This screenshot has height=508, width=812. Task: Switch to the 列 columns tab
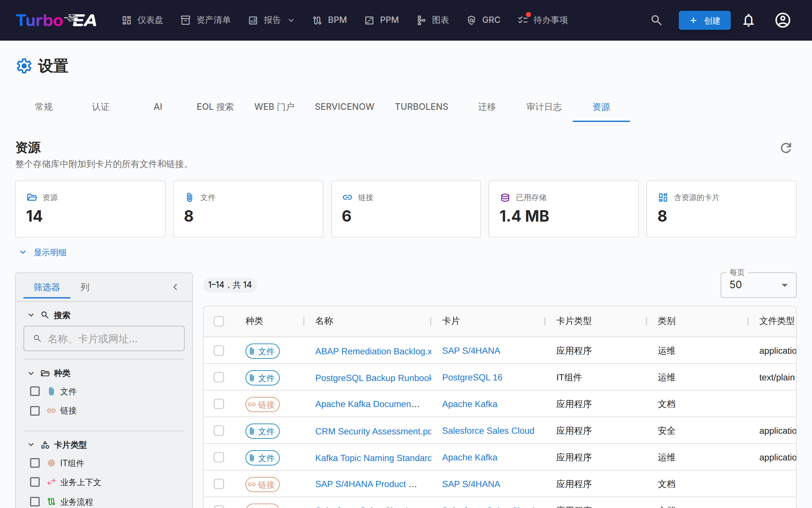click(x=85, y=287)
